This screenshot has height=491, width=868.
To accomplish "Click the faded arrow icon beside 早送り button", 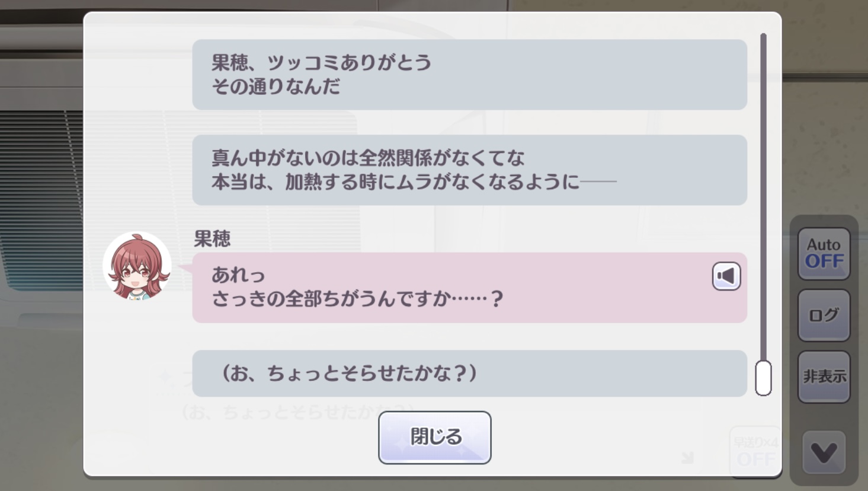I will coord(687,457).
